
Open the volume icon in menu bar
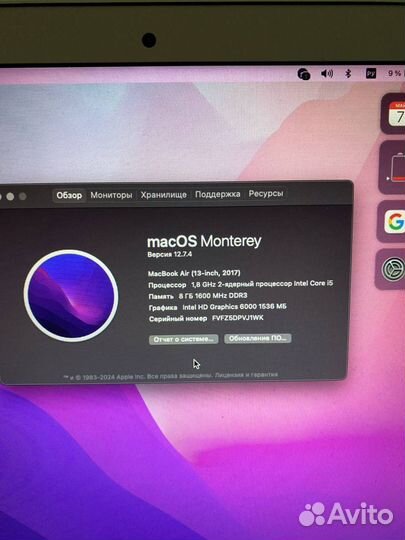[327, 73]
